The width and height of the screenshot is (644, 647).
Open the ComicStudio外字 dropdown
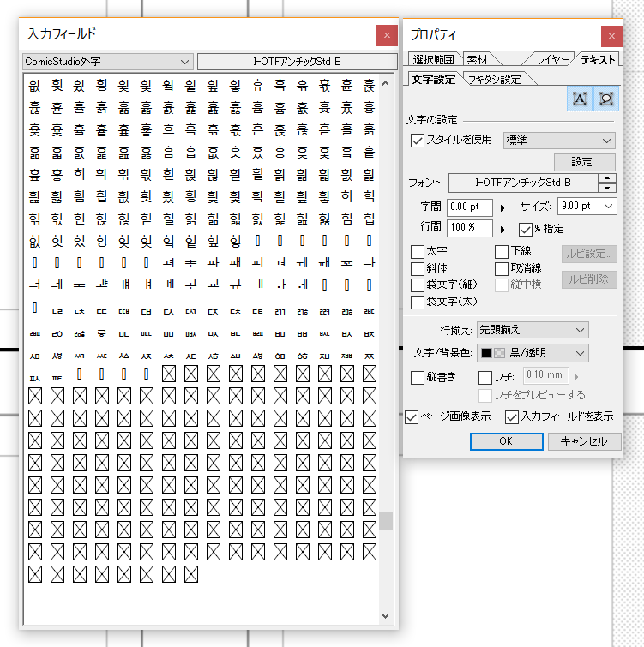[x=107, y=62]
